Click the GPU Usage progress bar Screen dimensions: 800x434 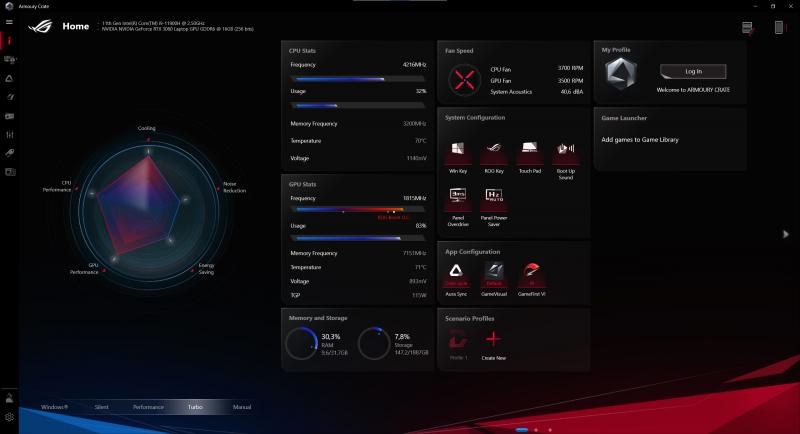(358, 238)
